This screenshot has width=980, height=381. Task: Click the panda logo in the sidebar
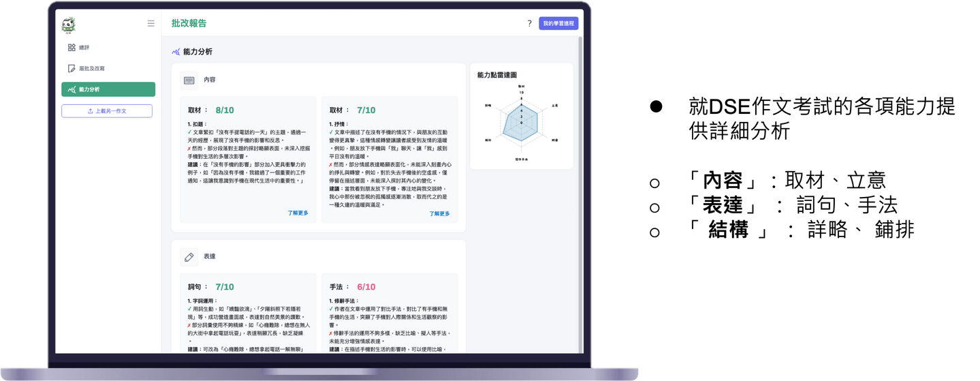[x=68, y=25]
